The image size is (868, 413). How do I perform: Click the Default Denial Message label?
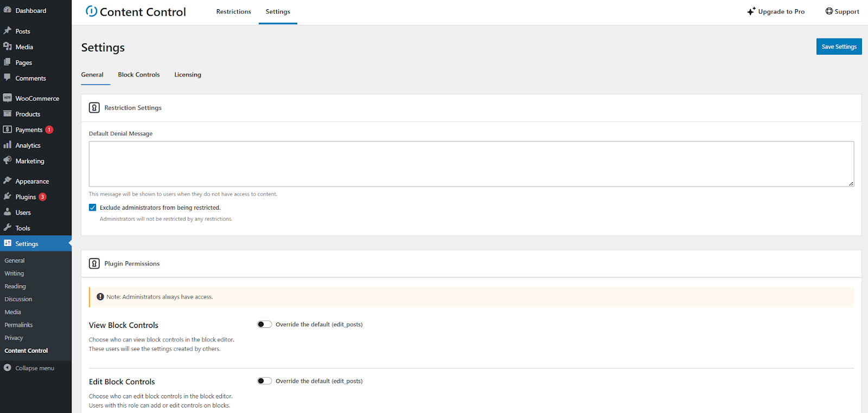[120, 133]
